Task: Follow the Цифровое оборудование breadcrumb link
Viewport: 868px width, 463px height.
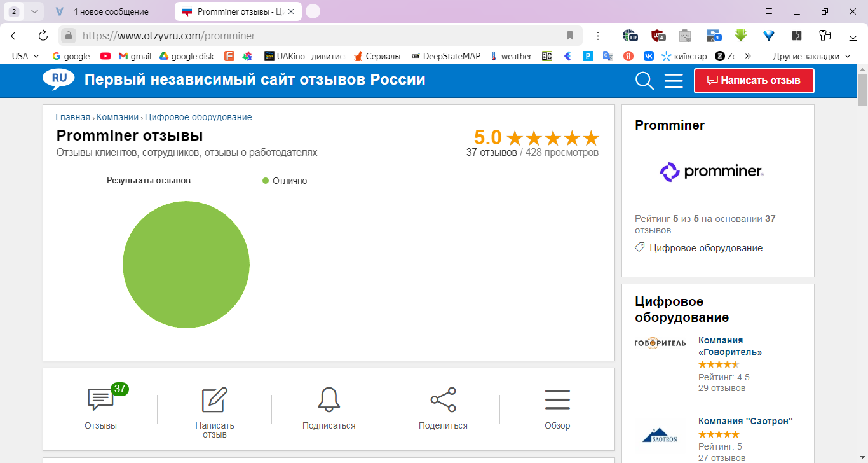Action: tap(198, 117)
